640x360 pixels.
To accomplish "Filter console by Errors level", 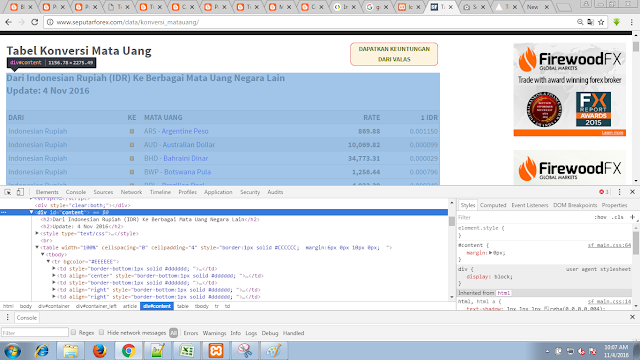I will click(x=191, y=333).
